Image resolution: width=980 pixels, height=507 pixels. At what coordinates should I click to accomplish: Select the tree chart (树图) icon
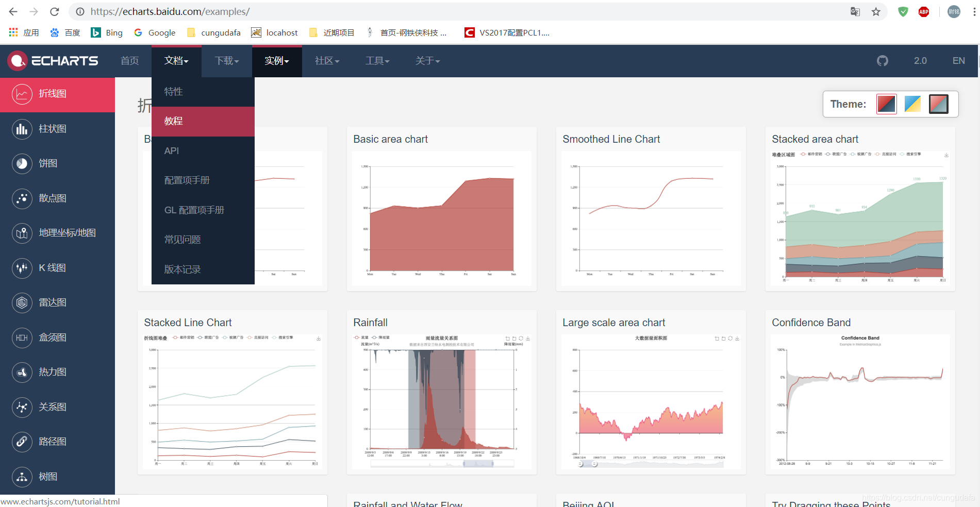[x=22, y=477]
